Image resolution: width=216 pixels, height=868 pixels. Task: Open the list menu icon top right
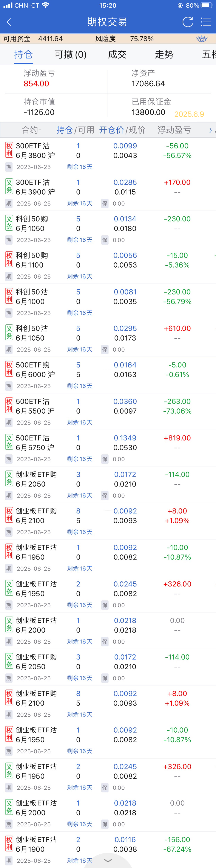pyautogui.click(x=205, y=22)
